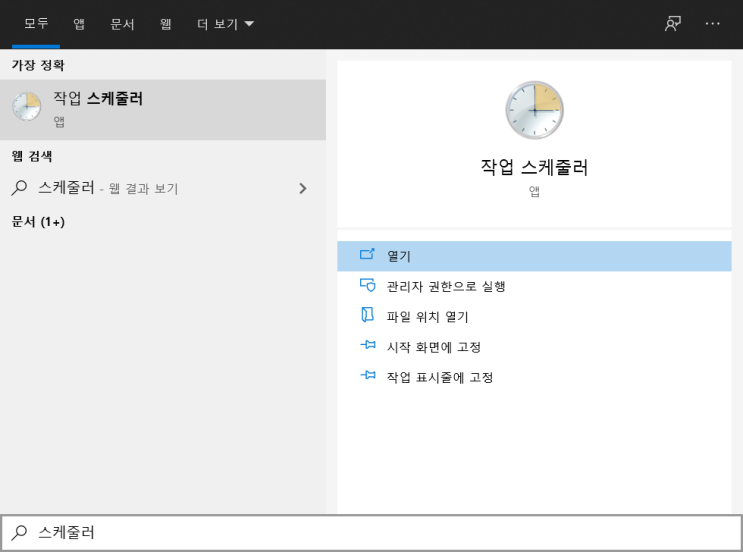
Task: Click the 문서 (1+) section header
Action: coord(38,221)
